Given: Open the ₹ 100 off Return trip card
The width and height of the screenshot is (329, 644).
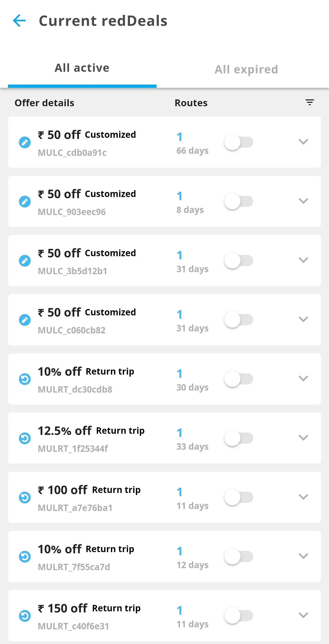Looking at the screenshot, I should 100,497.
